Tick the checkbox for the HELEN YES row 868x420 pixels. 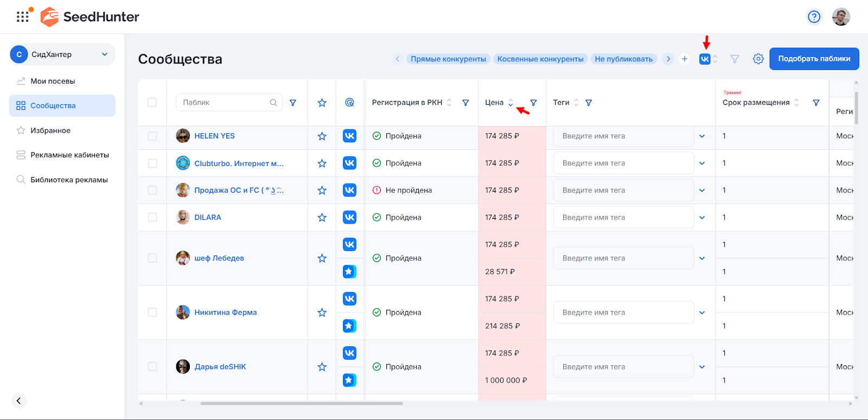point(152,136)
